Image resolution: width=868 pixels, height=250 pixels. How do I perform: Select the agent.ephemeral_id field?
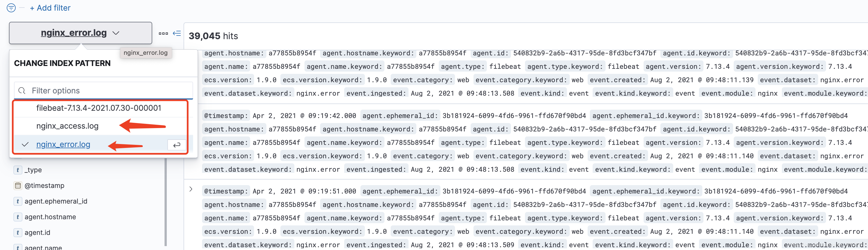(x=56, y=202)
